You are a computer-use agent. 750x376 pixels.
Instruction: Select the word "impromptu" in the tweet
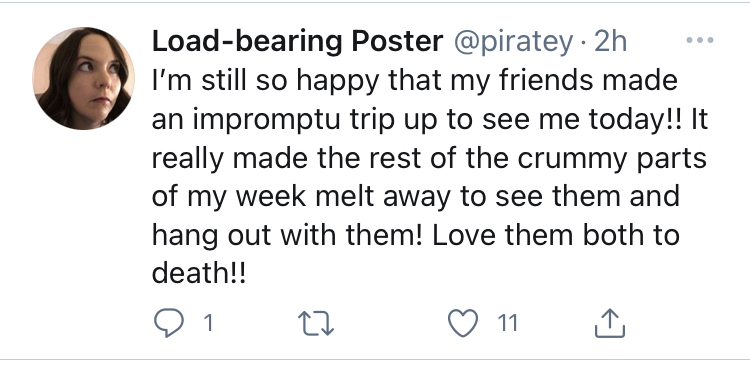267,121
